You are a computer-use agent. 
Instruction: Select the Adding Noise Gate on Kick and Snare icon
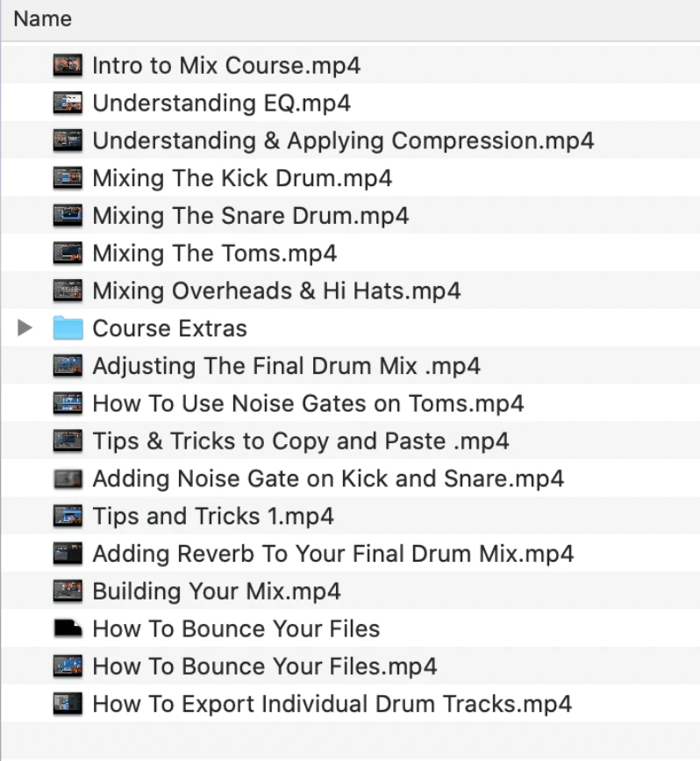pyautogui.click(x=68, y=478)
